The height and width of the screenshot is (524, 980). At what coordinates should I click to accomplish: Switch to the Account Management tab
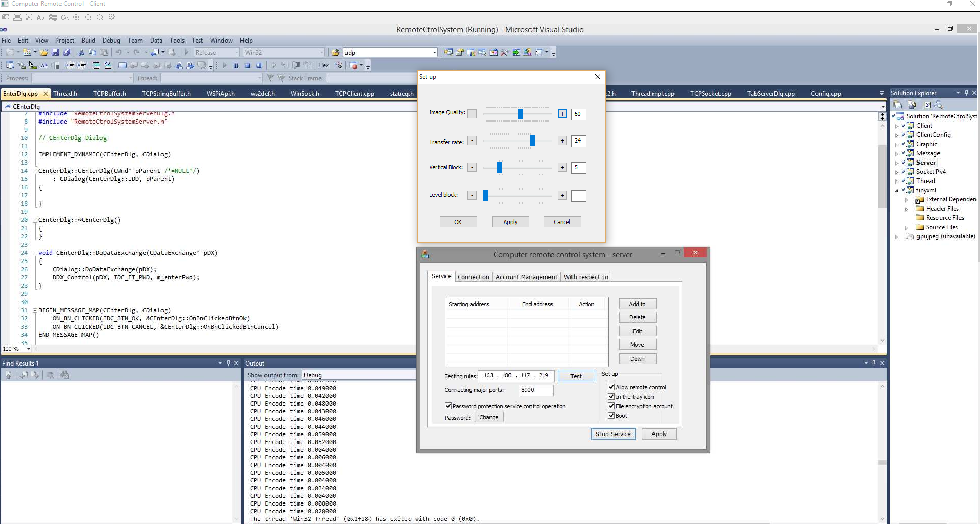click(x=526, y=277)
